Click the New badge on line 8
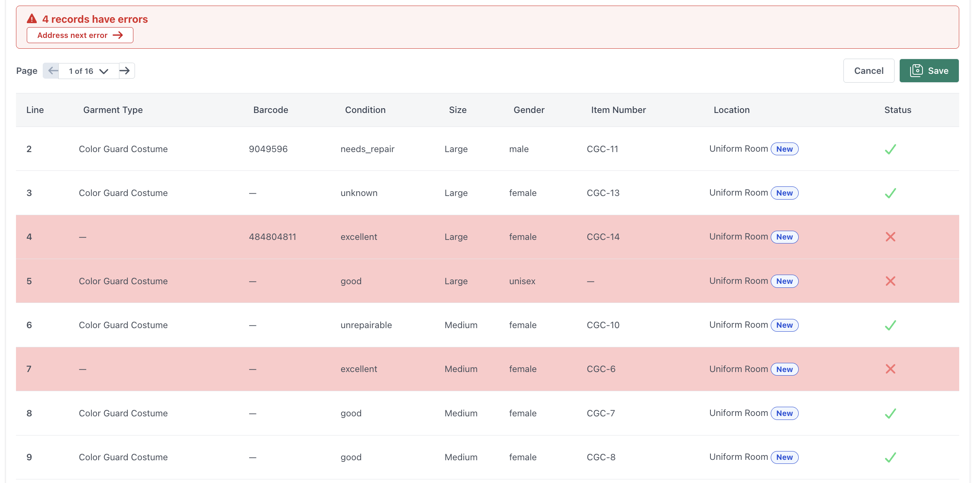Image resolution: width=980 pixels, height=483 pixels. point(784,413)
